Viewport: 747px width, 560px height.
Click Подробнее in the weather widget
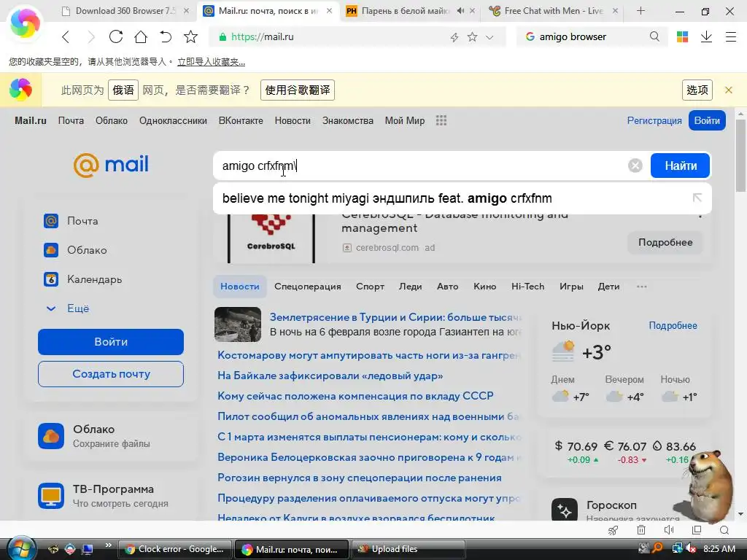click(673, 326)
